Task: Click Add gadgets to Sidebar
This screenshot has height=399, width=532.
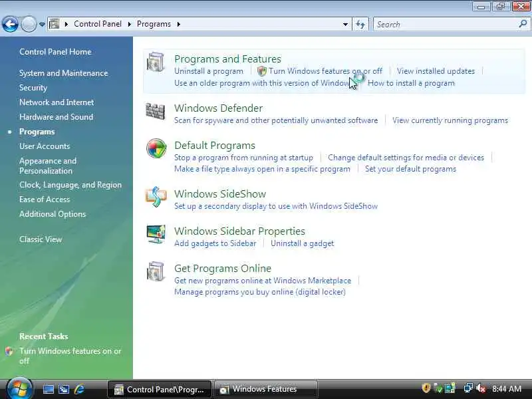Action: [215, 243]
